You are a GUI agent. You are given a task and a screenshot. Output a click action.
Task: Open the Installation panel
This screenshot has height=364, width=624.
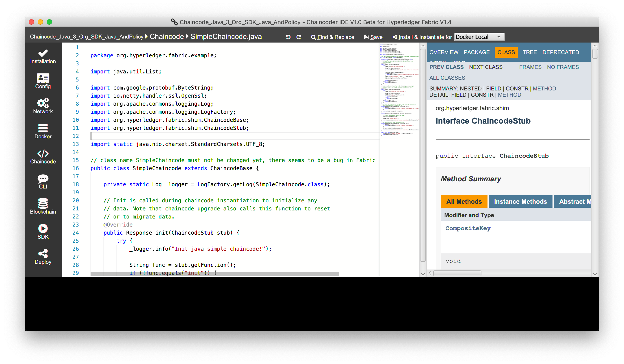[x=43, y=56]
